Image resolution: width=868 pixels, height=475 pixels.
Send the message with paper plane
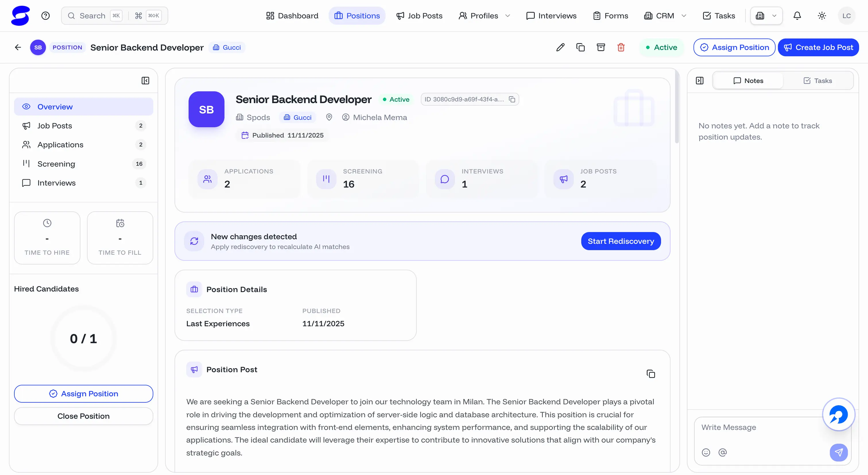click(839, 452)
